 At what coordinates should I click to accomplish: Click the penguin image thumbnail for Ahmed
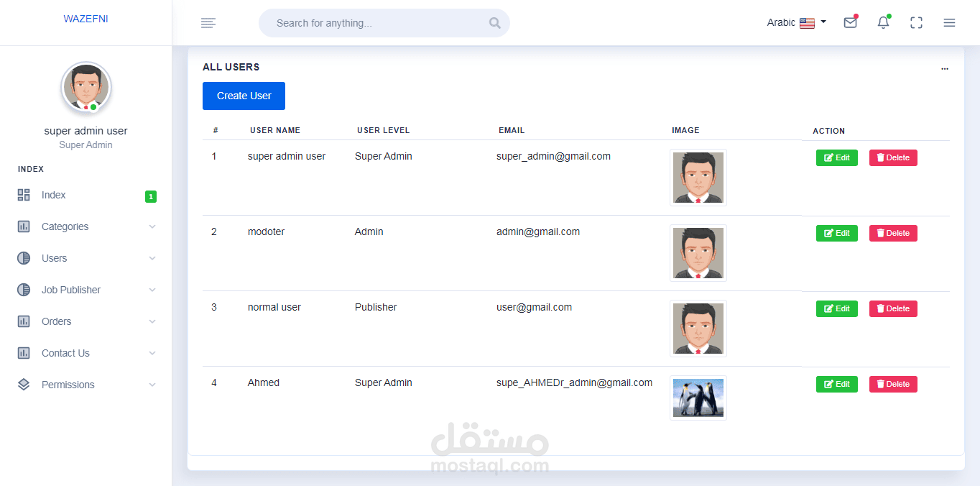(698, 398)
